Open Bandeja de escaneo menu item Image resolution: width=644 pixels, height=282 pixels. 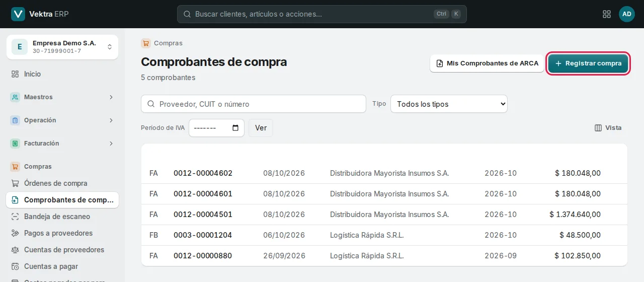click(62, 217)
